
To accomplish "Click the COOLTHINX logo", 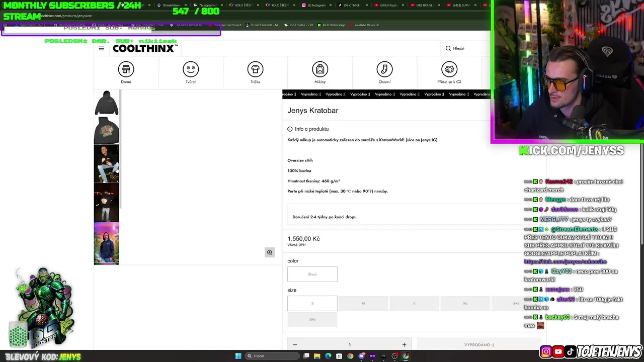I will tap(145, 48).
